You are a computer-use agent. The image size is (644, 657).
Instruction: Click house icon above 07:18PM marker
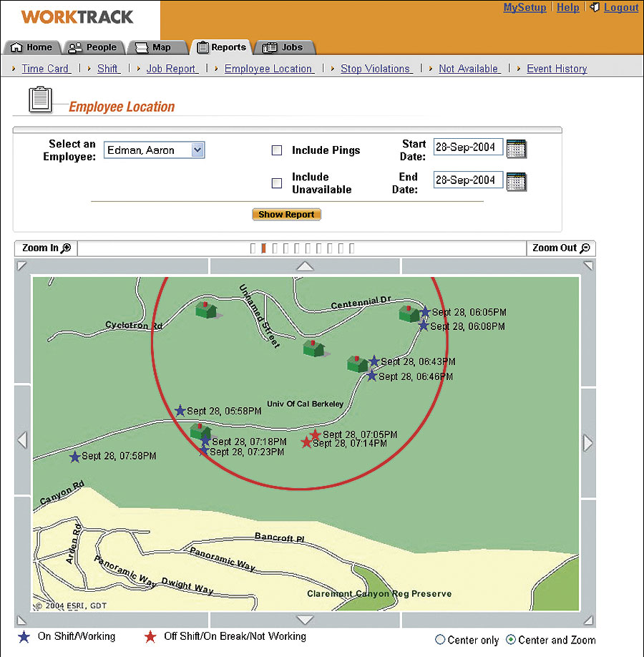point(200,430)
